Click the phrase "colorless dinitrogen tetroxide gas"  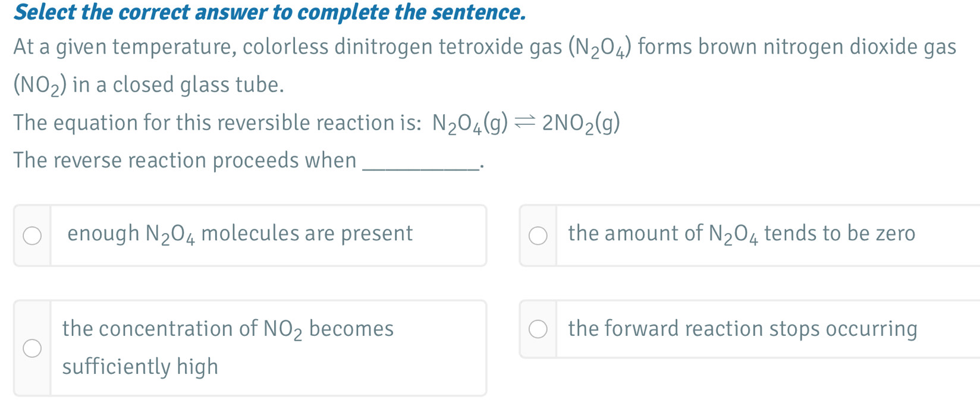tap(402, 47)
